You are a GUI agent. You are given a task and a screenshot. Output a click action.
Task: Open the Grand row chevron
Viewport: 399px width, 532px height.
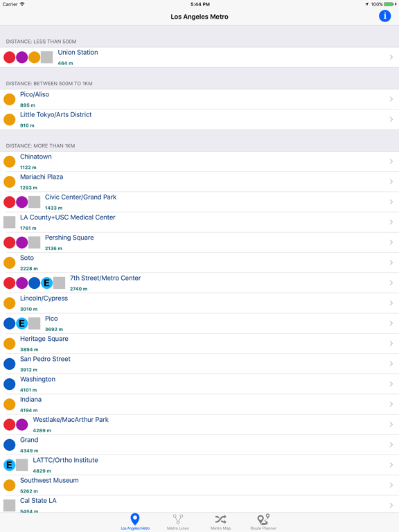[391, 445]
